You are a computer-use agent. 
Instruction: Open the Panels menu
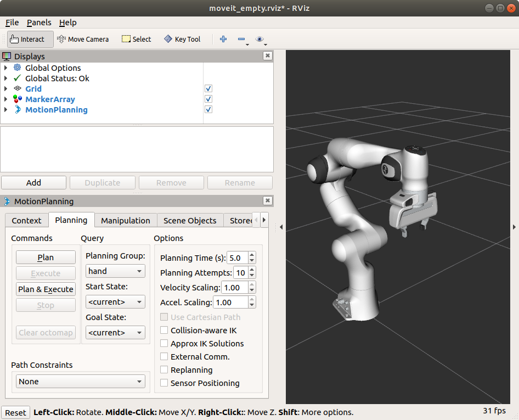(x=38, y=23)
